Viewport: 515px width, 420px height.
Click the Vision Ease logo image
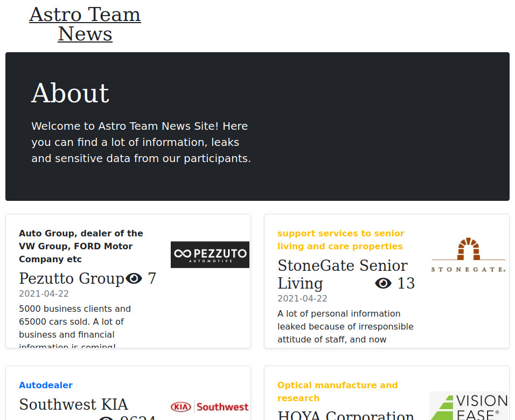[468, 406]
